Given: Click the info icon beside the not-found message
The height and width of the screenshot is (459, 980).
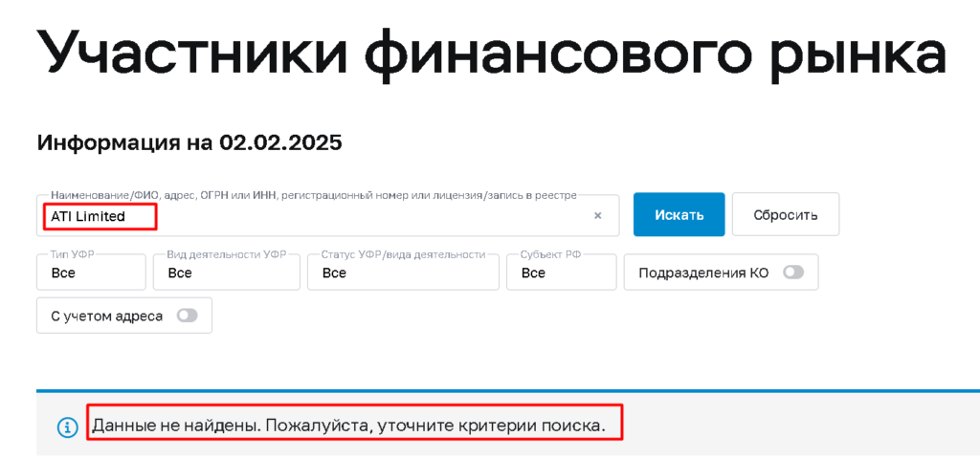Looking at the screenshot, I should pos(68,427).
